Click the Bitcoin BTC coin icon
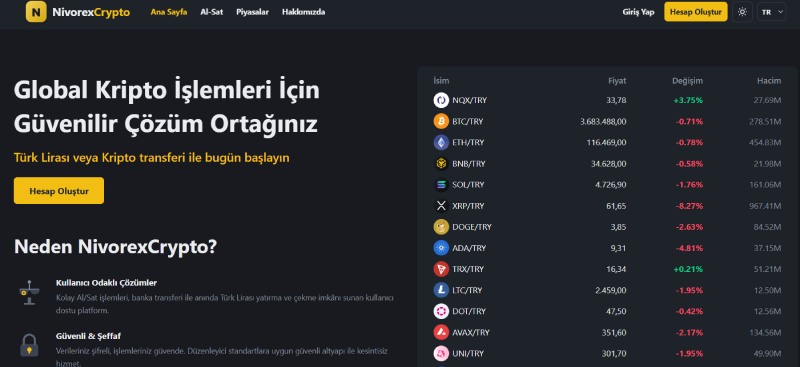800x367 pixels. coord(441,121)
